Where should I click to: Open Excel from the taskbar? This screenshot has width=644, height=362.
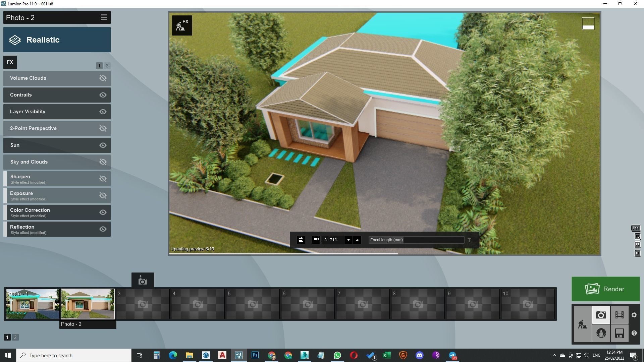[x=386, y=355]
